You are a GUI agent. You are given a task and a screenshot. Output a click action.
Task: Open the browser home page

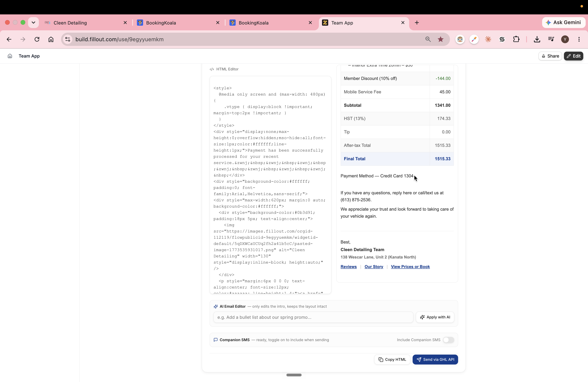click(x=51, y=39)
